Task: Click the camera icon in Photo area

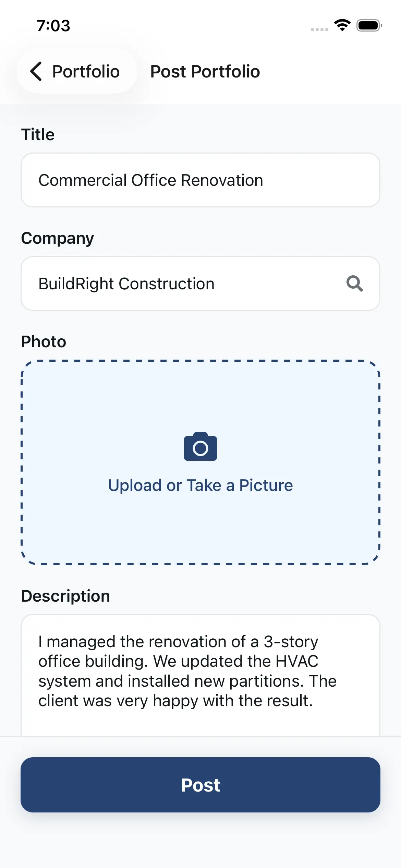Action: coord(200,447)
